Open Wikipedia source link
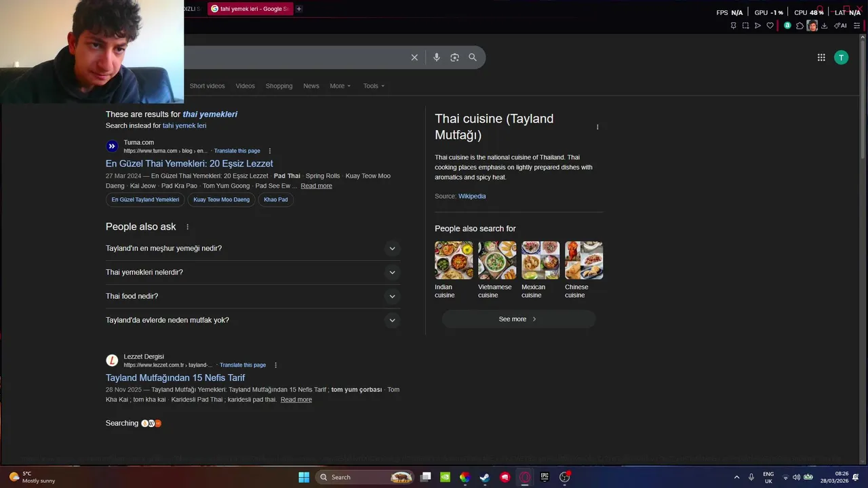 [x=472, y=197]
